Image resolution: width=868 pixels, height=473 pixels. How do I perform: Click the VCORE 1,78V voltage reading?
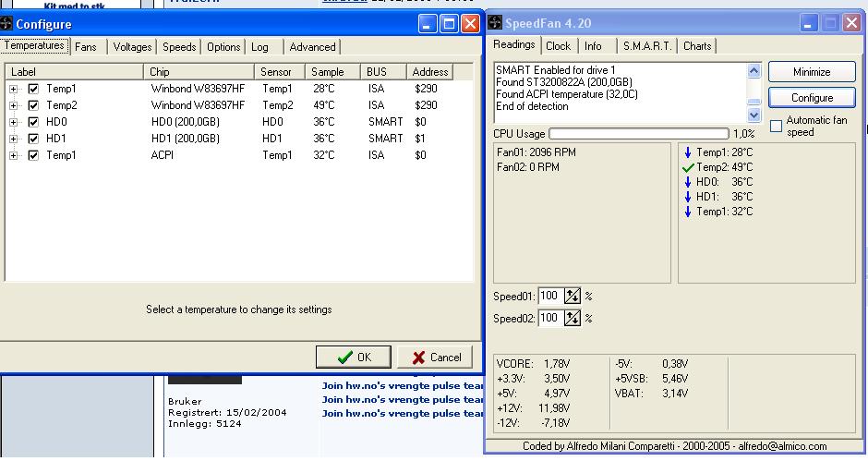point(533,364)
